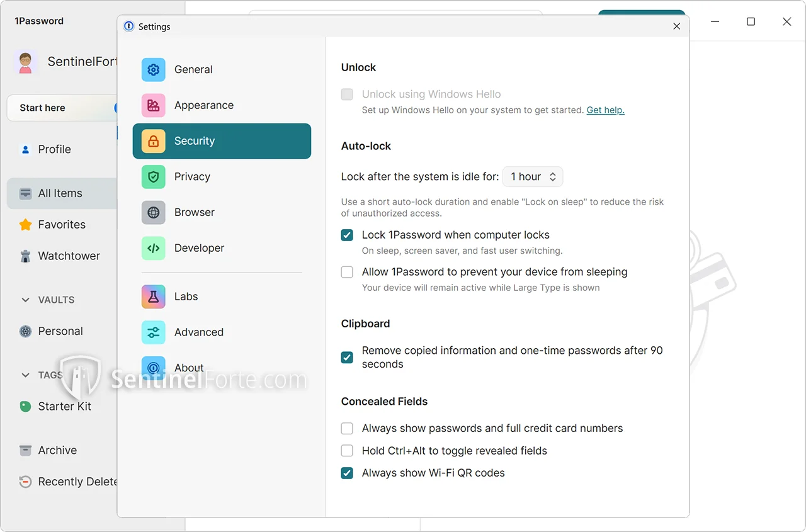Open the idle lock duration dropdown showing 1 hour
Viewport: 806px width, 532px height.
(x=533, y=177)
